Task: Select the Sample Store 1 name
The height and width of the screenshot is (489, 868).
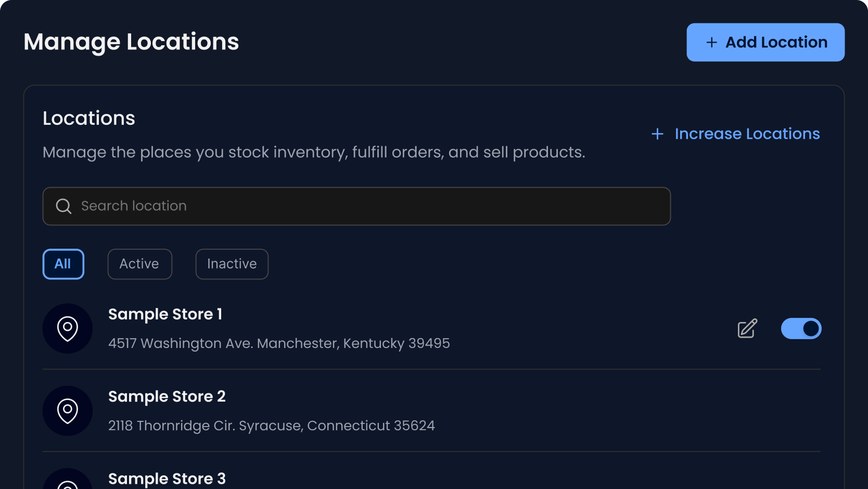Action: coord(165,314)
